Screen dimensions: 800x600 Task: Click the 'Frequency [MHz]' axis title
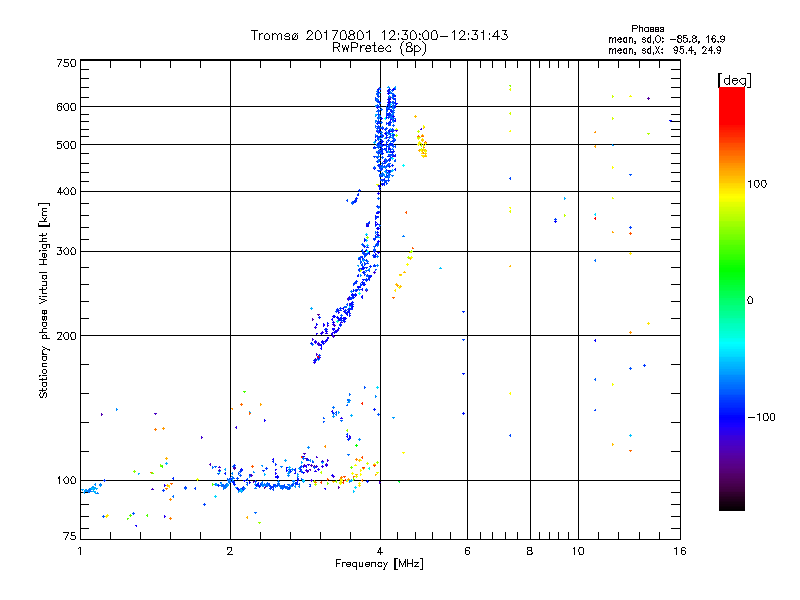coord(379,564)
